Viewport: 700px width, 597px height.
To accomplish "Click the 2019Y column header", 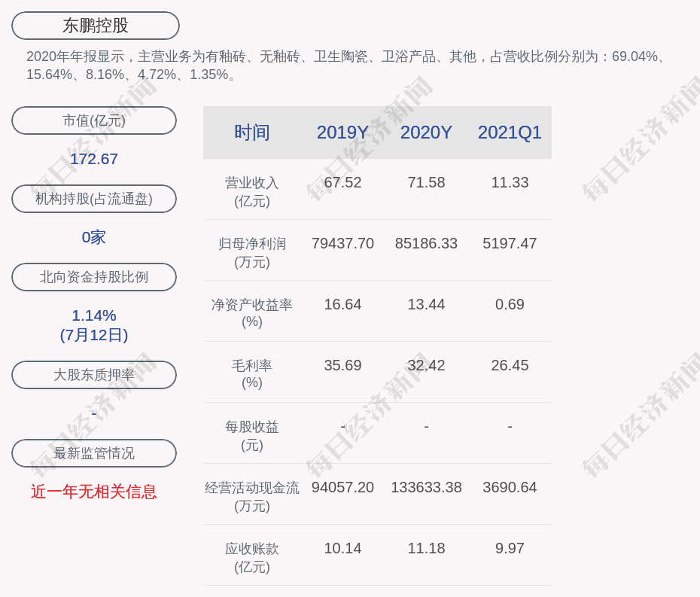I will pyautogui.click(x=342, y=132).
